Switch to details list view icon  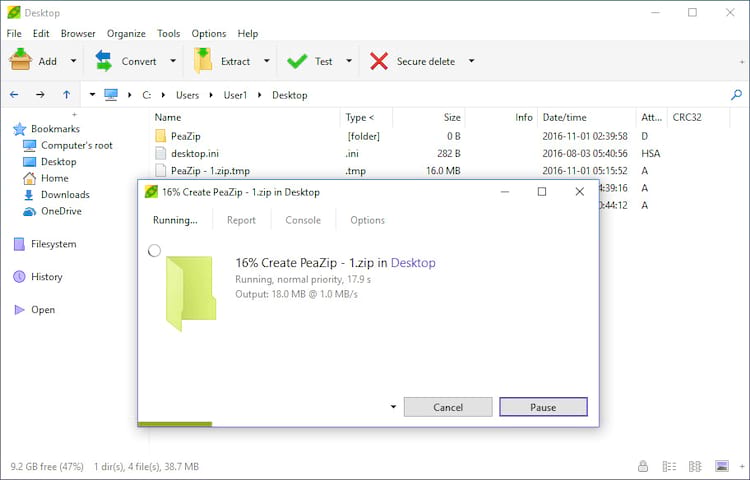tap(669, 466)
